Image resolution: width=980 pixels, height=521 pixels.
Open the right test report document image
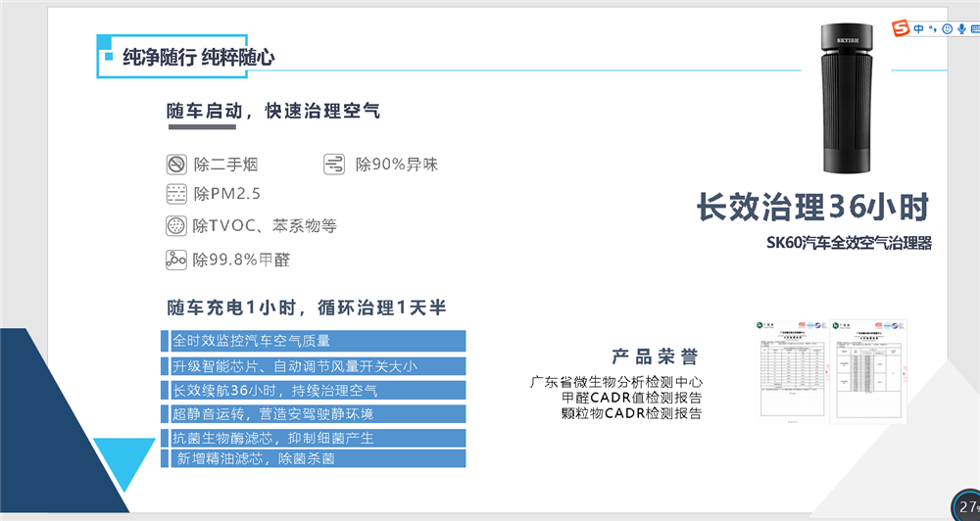coord(867,372)
